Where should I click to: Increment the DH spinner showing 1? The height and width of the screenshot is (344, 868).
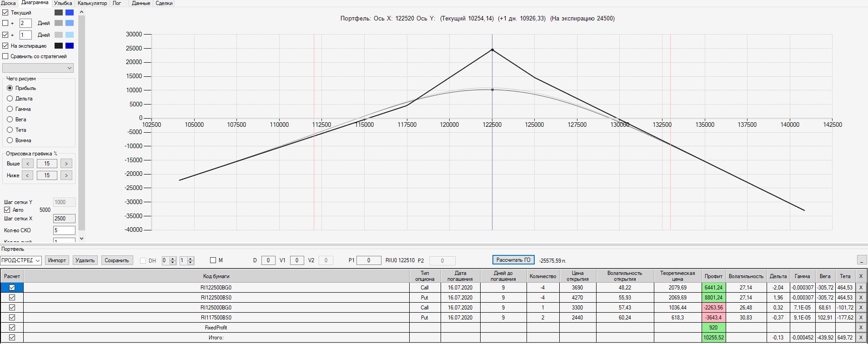[191, 259]
